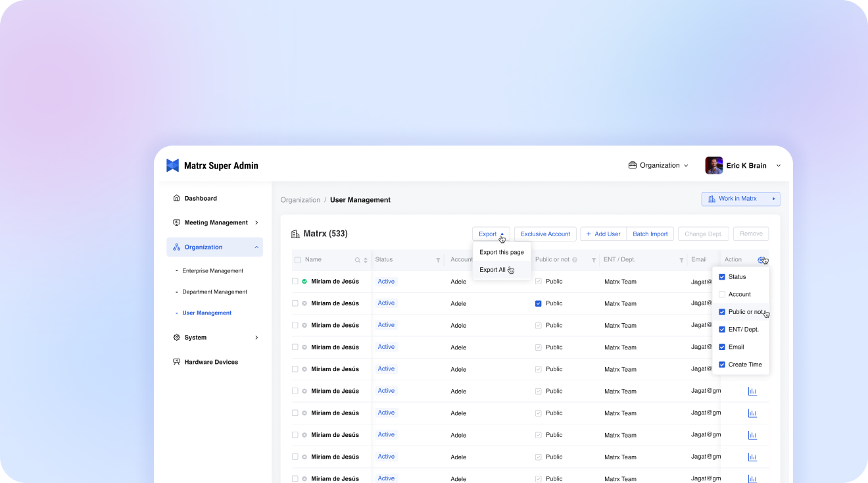Open Dashboard via its home icon
The image size is (868, 483).
[176, 198]
